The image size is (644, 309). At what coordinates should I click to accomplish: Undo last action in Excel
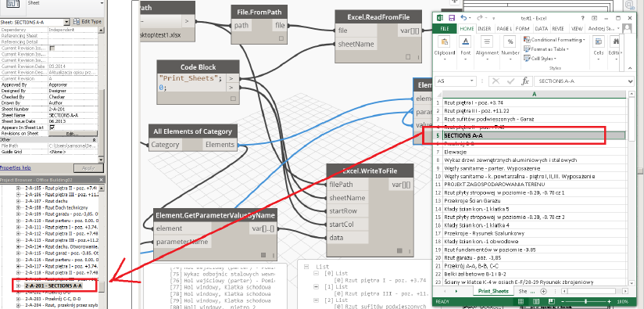click(x=464, y=18)
